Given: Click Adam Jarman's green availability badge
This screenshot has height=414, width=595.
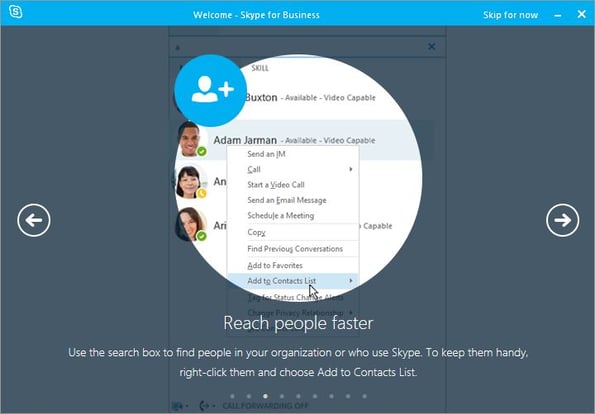Looking at the screenshot, I should coord(202,151).
